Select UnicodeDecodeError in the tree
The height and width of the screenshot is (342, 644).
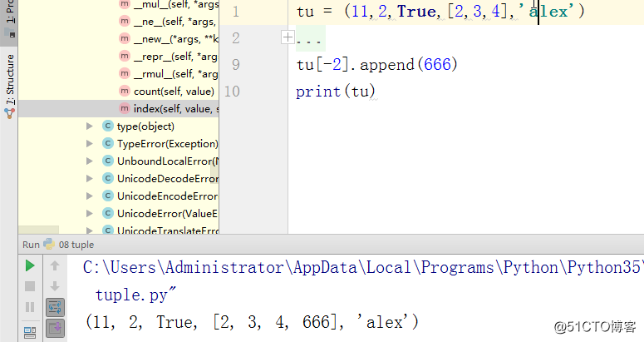click(168, 178)
